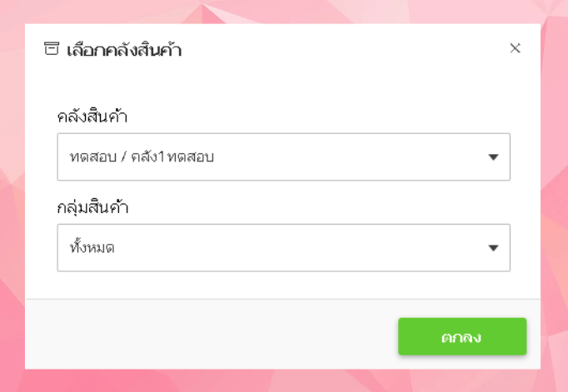This screenshot has width=568, height=392.
Task: Open the คลังสินค้า dropdown list
Action: pyautogui.click(x=283, y=156)
